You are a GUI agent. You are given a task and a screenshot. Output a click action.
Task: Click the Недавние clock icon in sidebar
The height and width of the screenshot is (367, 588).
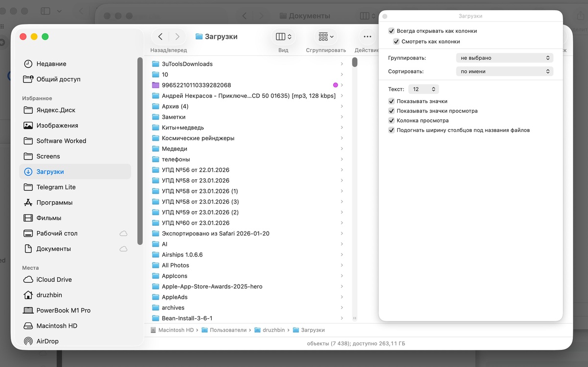(28, 64)
